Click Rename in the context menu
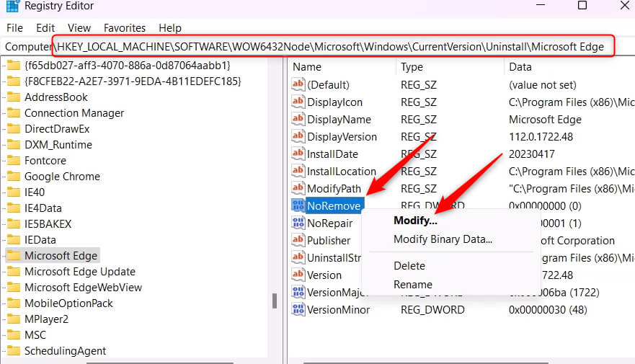Viewport: 635px width, 364px height. [x=413, y=284]
